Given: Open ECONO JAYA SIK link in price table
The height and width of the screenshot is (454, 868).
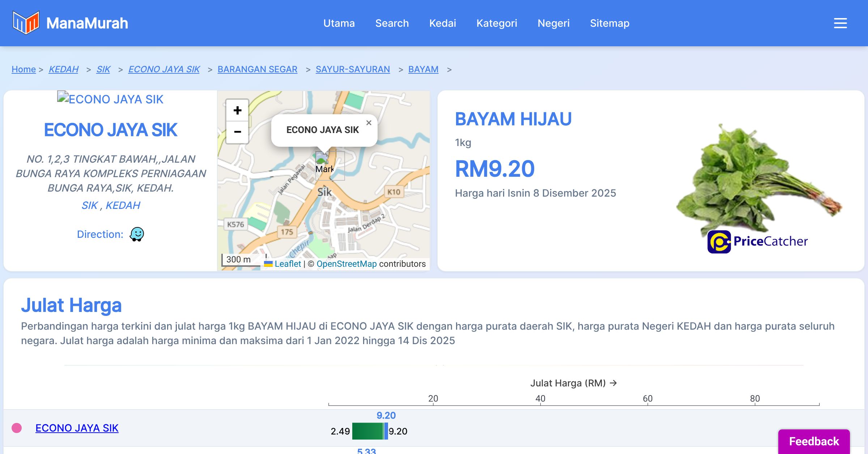Looking at the screenshot, I should pyautogui.click(x=77, y=428).
